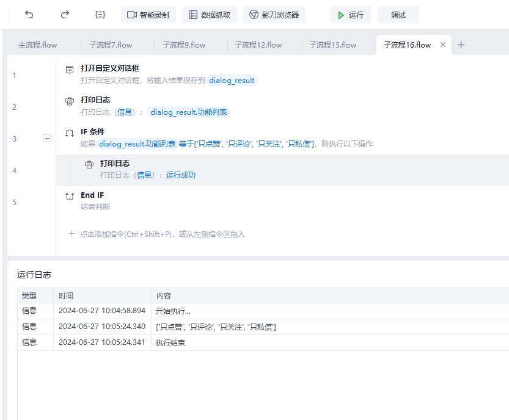Screen dimensions: 509x420
Task: Add a new flow tab with plus
Action: point(461,45)
